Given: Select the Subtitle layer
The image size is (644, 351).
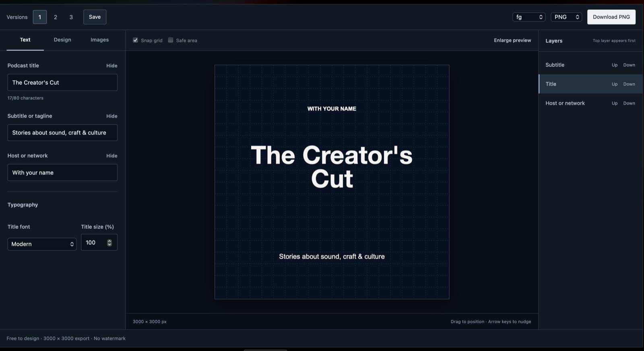Looking at the screenshot, I should point(590,65).
